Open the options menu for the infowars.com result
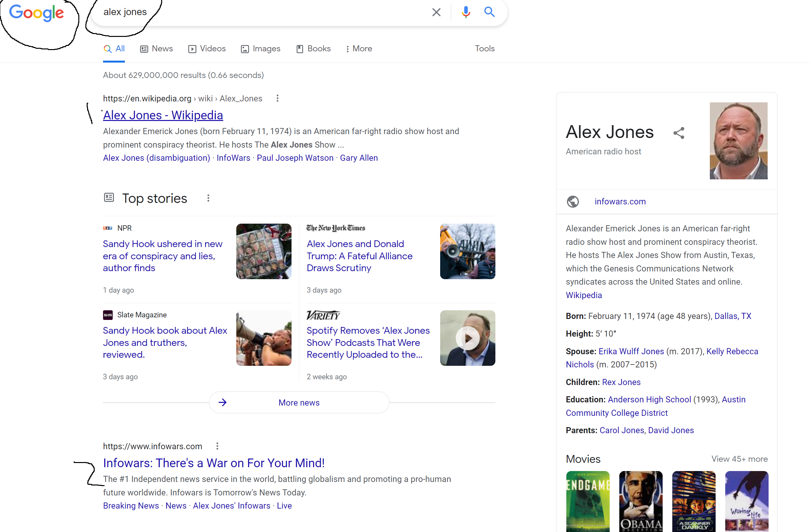 (x=217, y=446)
